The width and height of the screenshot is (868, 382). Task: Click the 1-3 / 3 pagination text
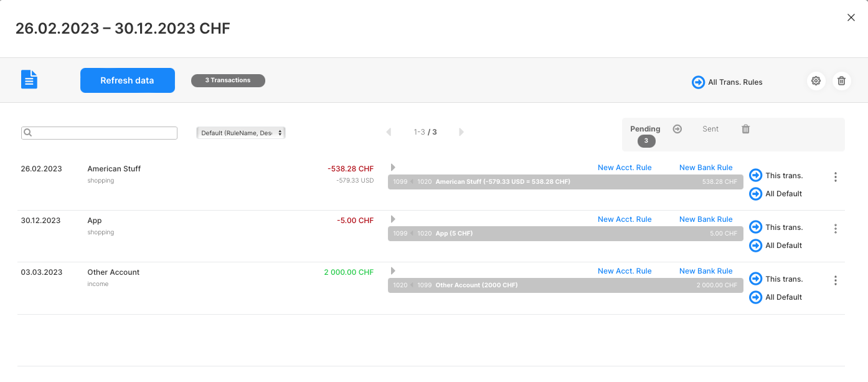[x=425, y=132]
